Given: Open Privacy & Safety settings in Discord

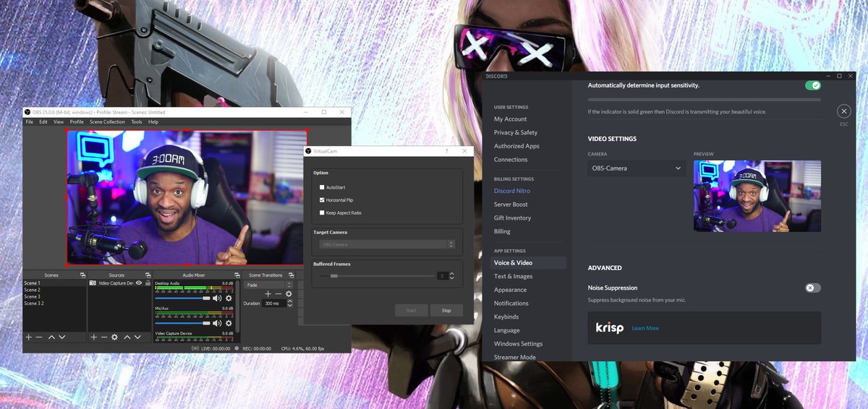Looking at the screenshot, I should point(516,132).
